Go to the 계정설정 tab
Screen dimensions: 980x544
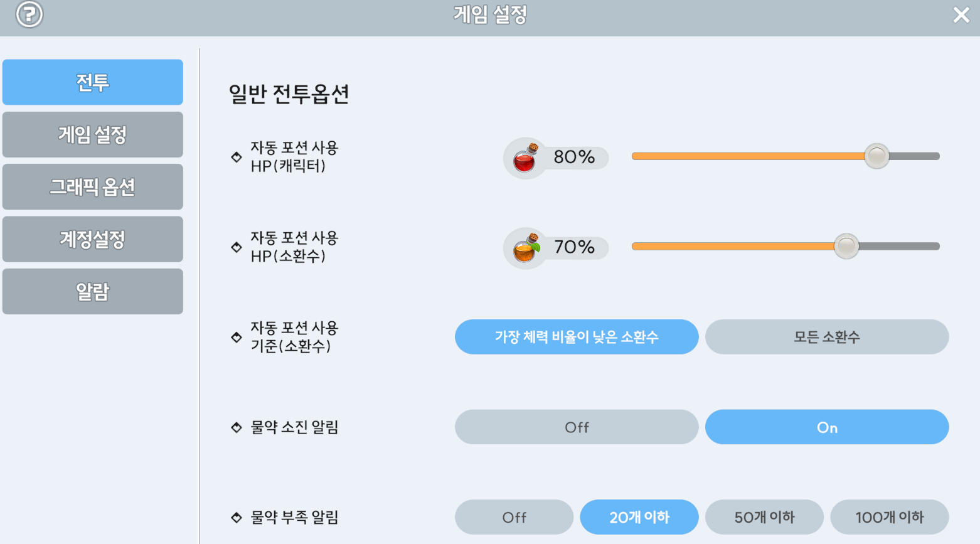93,239
